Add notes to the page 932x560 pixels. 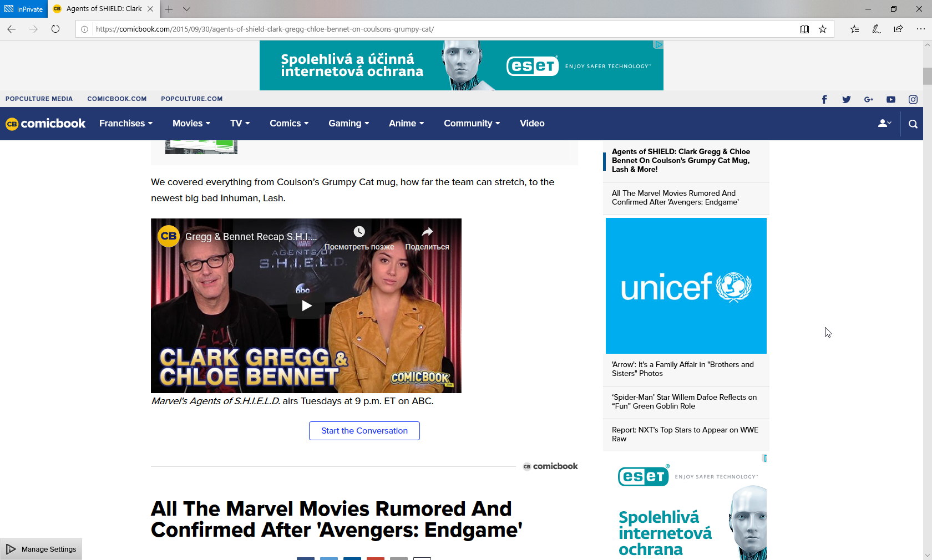click(x=877, y=29)
